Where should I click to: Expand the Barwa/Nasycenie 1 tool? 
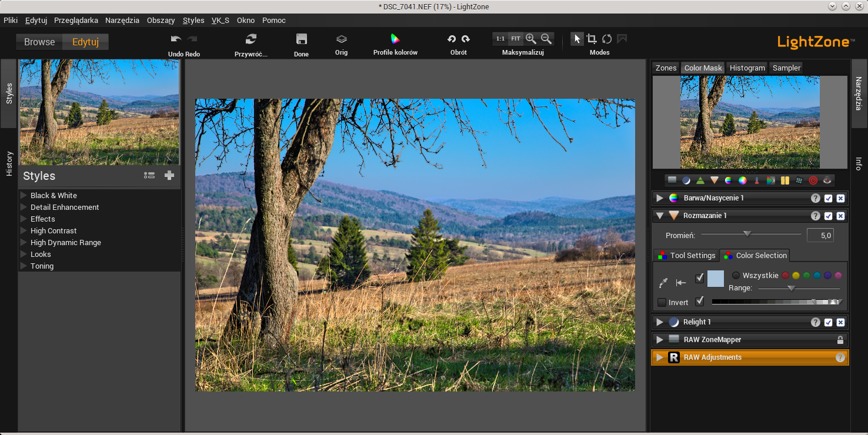[x=660, y=198]
